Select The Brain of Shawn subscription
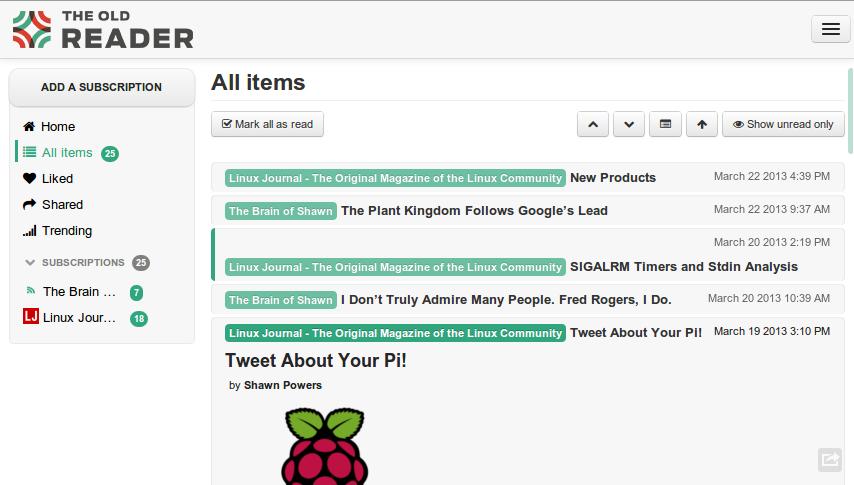 [x=79, y=292]
